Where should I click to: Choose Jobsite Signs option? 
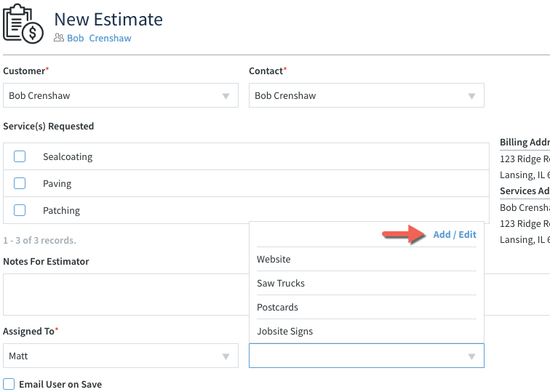(x=284, y=331)
